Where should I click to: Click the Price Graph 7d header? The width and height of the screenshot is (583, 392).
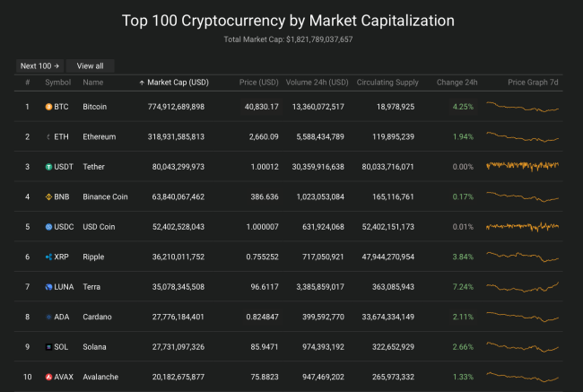(533, 83)
